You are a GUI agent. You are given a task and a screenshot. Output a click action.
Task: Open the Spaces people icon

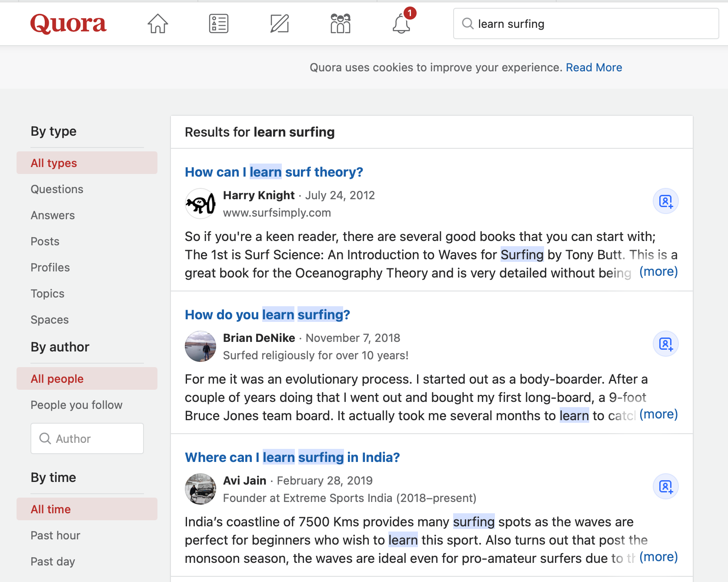pos(341,23)
